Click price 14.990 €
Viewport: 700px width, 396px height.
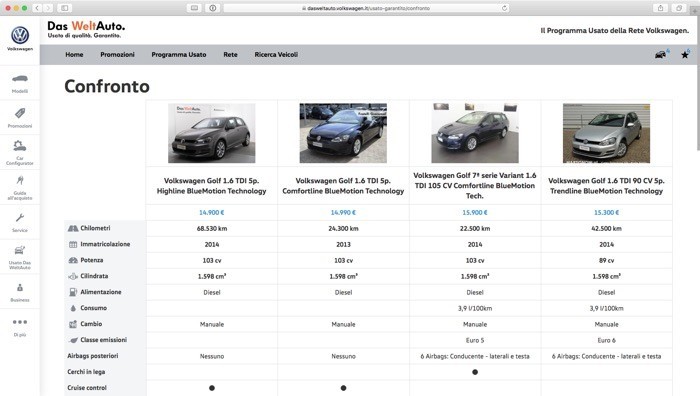point(343,213)
